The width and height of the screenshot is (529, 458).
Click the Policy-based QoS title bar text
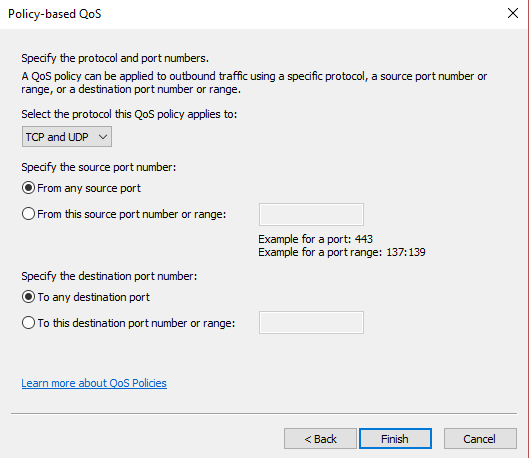coord(55,14)
